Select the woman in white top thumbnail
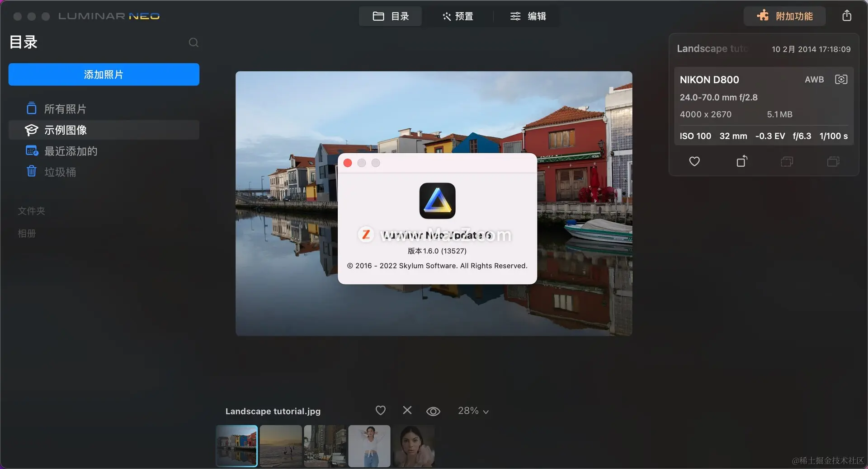 point(369,446)
